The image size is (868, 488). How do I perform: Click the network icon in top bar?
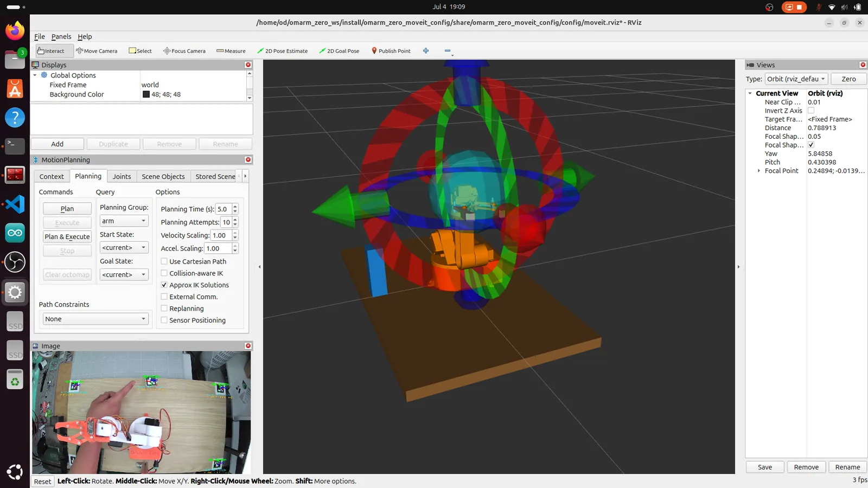click(x=832, y=7)
